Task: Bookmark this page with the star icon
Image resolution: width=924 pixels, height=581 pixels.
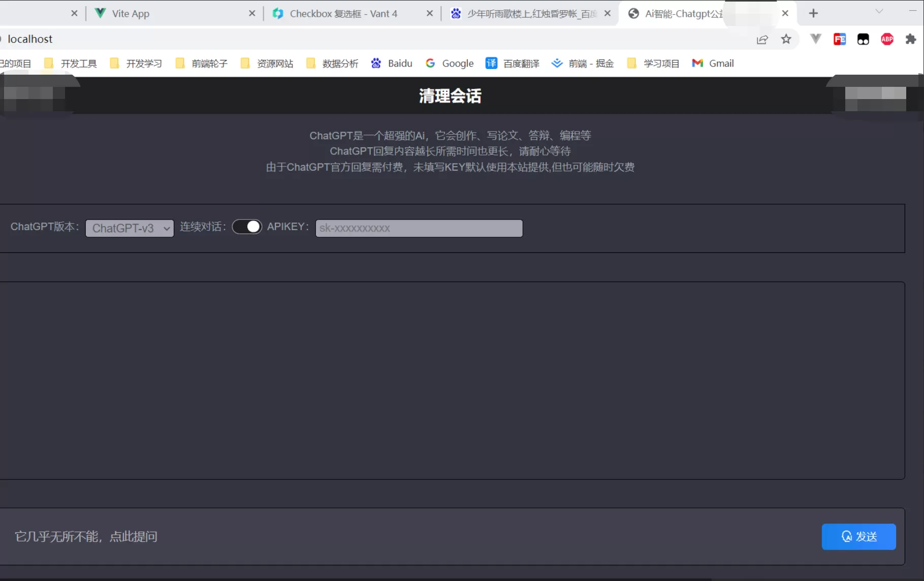Action: [x=786, y=39]
